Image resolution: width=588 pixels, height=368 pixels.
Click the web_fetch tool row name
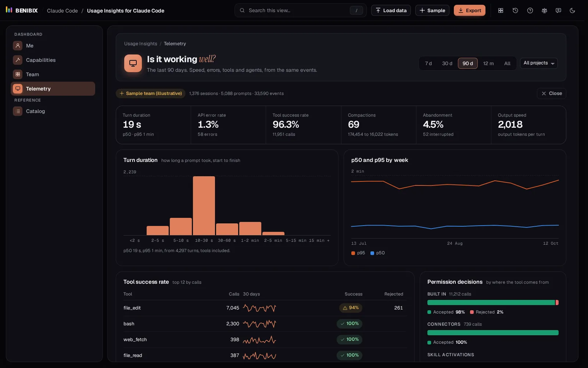tap(135, 340)
